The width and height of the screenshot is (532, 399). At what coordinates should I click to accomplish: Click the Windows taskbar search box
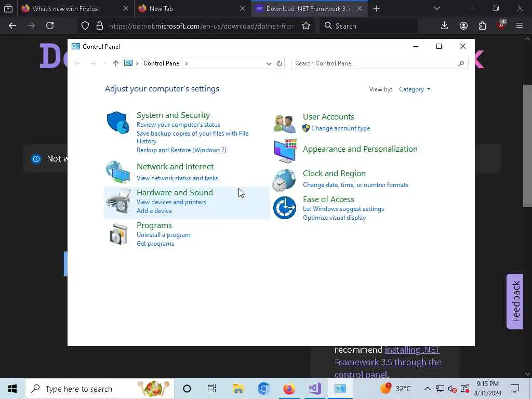(x=100, y=389)
